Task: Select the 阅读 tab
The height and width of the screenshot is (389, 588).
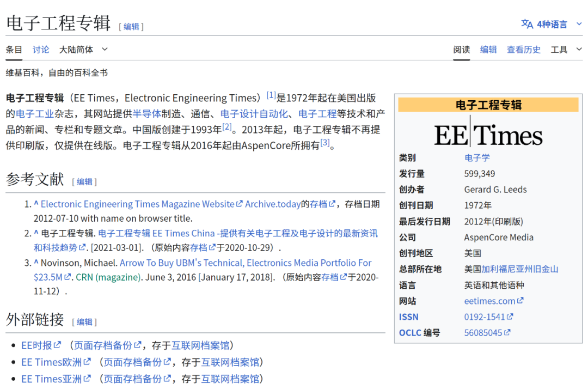Action: point(461,50)
